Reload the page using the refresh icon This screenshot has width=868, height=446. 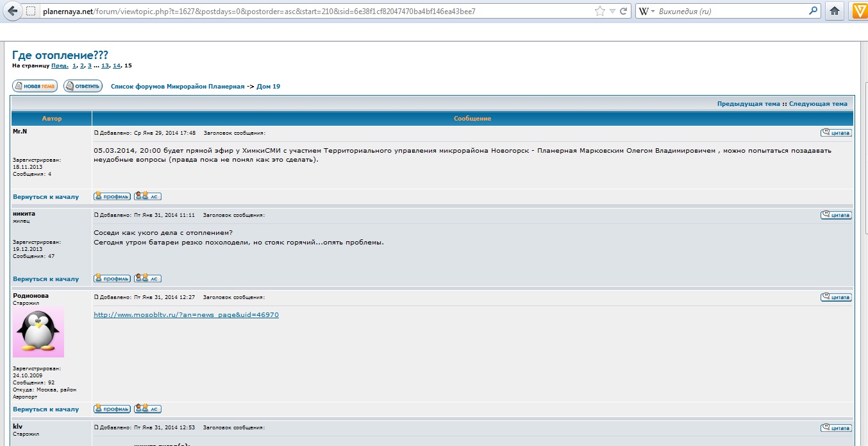pos(624,11)
